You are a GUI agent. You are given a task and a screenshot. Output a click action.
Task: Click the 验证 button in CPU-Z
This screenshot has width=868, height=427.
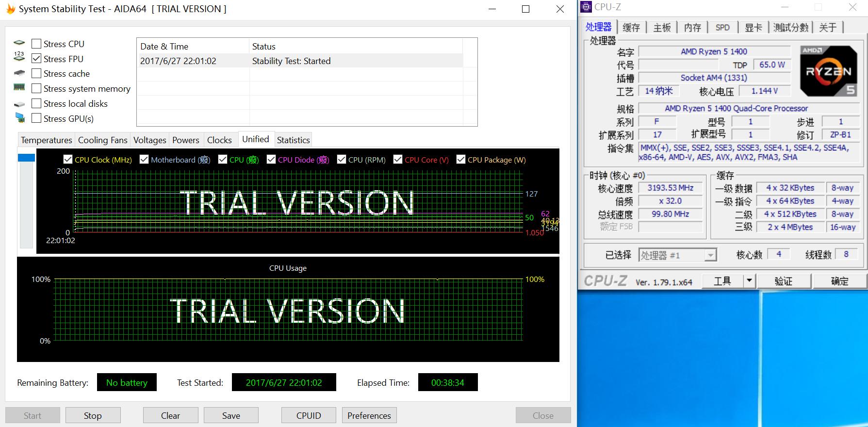point(784,281)
